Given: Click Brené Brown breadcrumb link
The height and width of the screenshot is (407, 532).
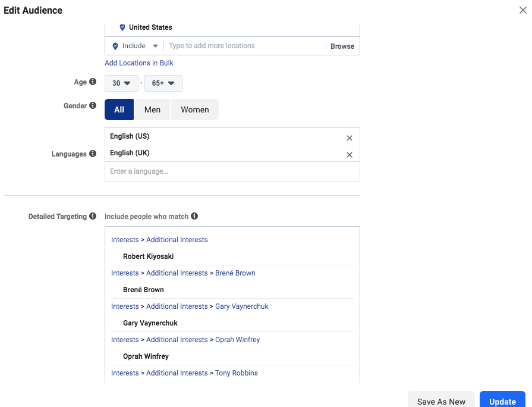Looking at the screenshot, I should (235, 273).
